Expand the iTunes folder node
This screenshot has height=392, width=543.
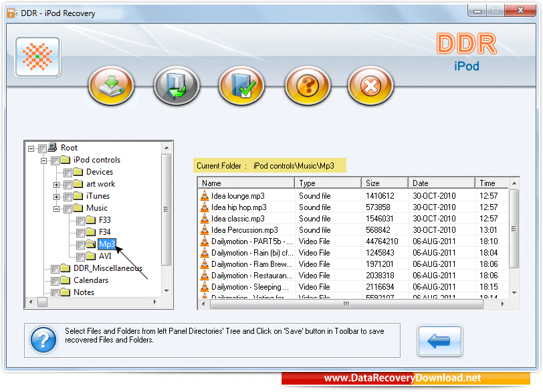click(x=56, y=197)
